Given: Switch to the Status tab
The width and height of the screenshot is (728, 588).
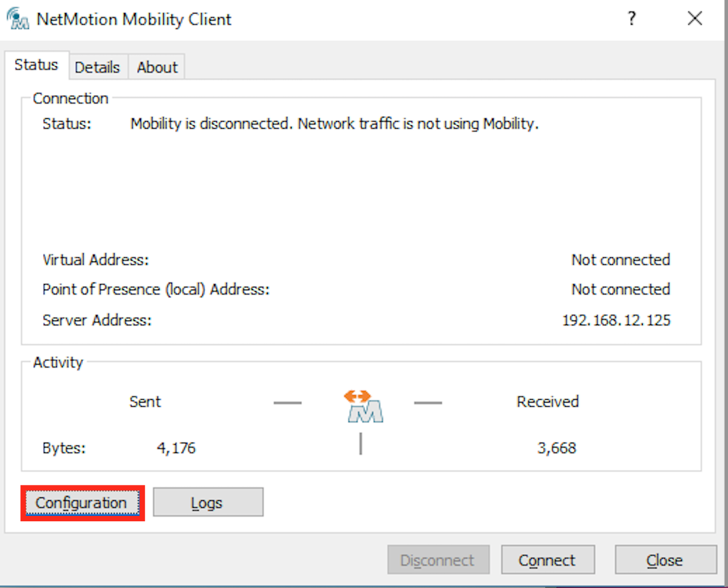Looking at the screenshot, I should point(36,65).
